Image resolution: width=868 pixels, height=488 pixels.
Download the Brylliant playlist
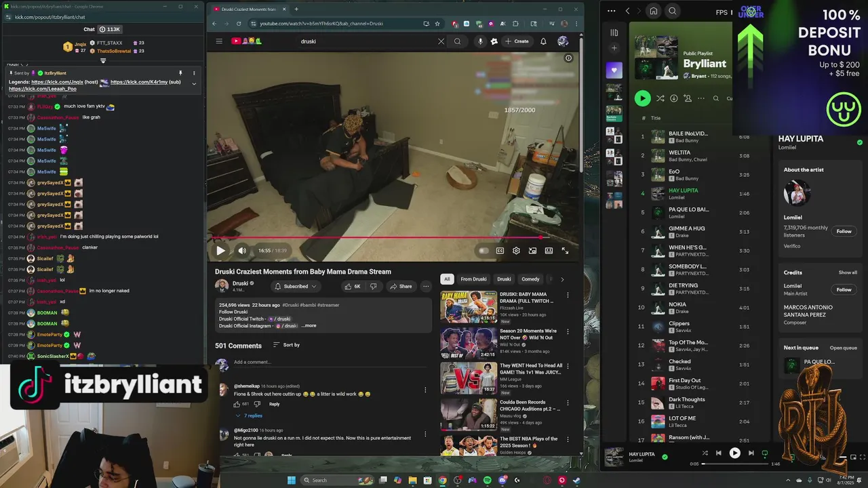(x=673, y=98)
